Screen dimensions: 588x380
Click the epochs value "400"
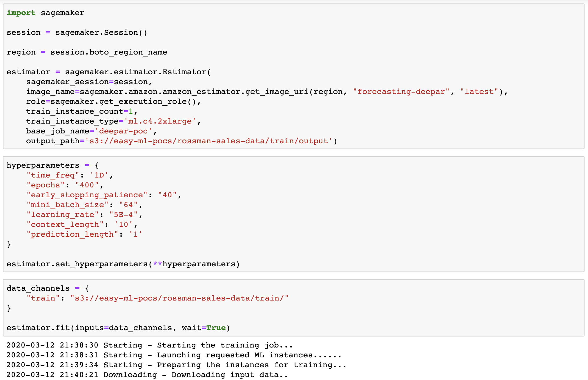(x=87, y=185)
